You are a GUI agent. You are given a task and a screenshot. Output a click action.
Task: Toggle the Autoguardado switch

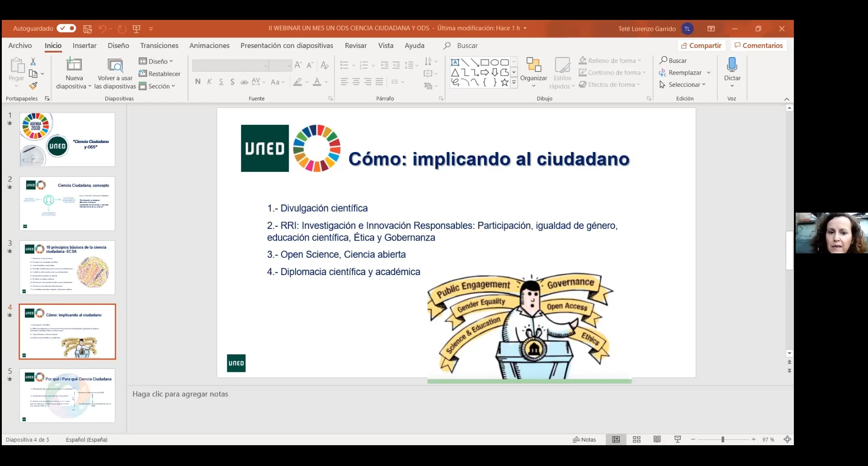click(67, 28)
